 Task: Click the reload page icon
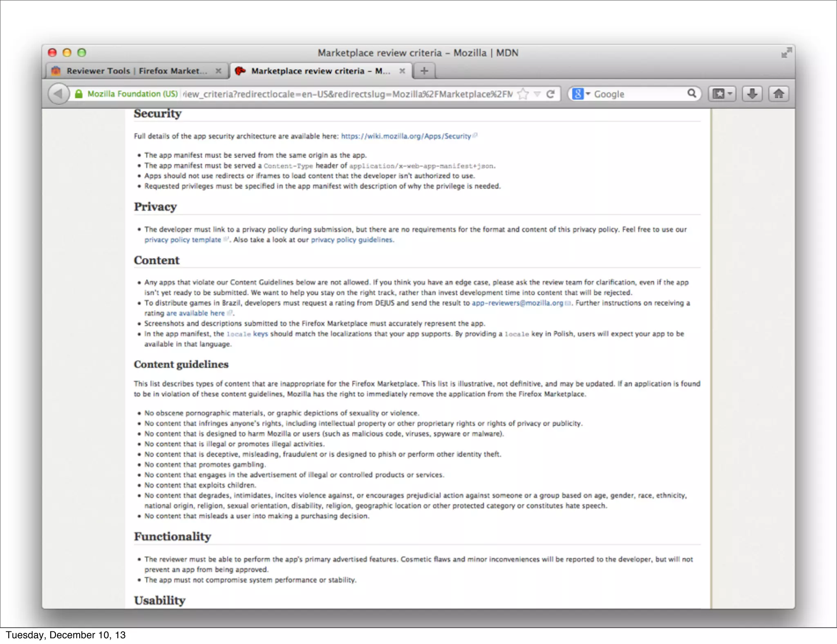click(551, 94)
